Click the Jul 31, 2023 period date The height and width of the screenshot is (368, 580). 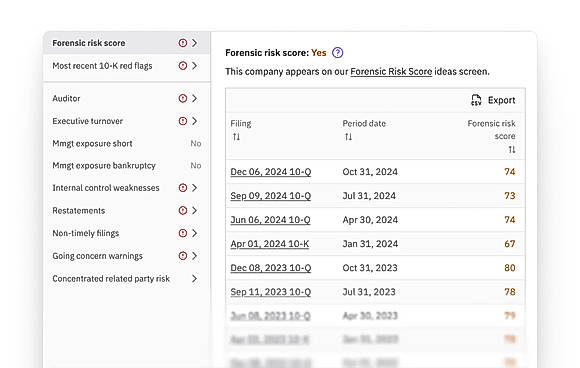[x=369, y=292]
